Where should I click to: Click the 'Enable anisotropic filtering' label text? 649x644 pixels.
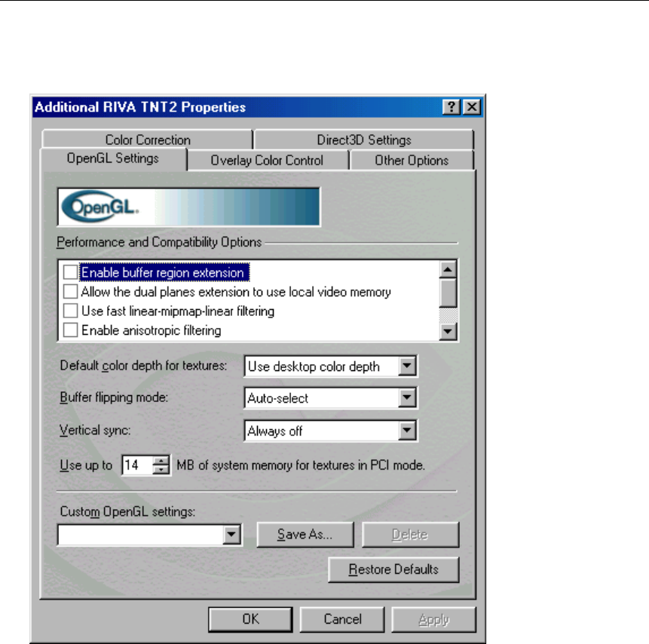click(x=151, y=330)
